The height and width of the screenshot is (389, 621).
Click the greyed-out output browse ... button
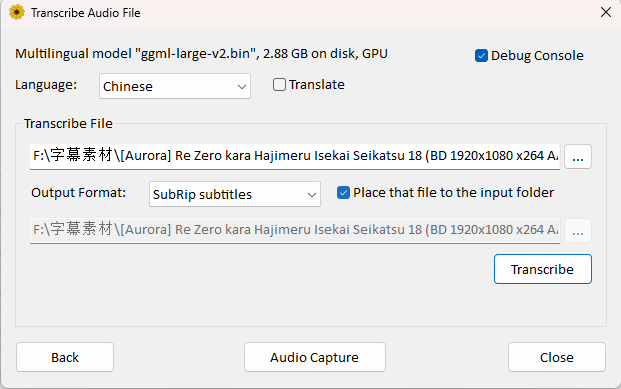578,231
